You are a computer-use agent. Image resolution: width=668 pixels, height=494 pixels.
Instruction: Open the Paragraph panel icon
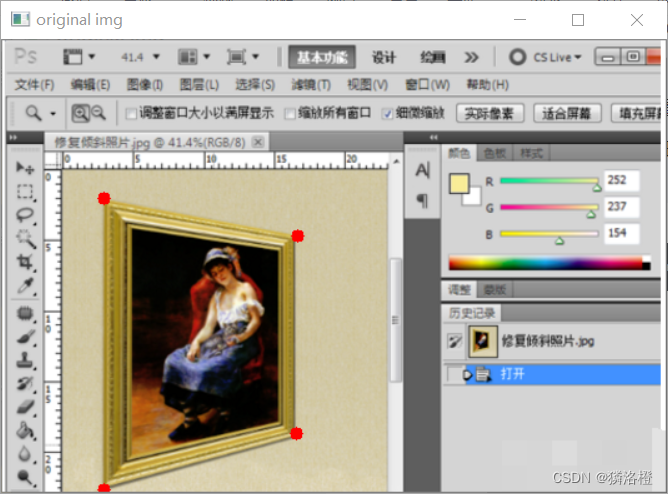[x=422, y=201]
